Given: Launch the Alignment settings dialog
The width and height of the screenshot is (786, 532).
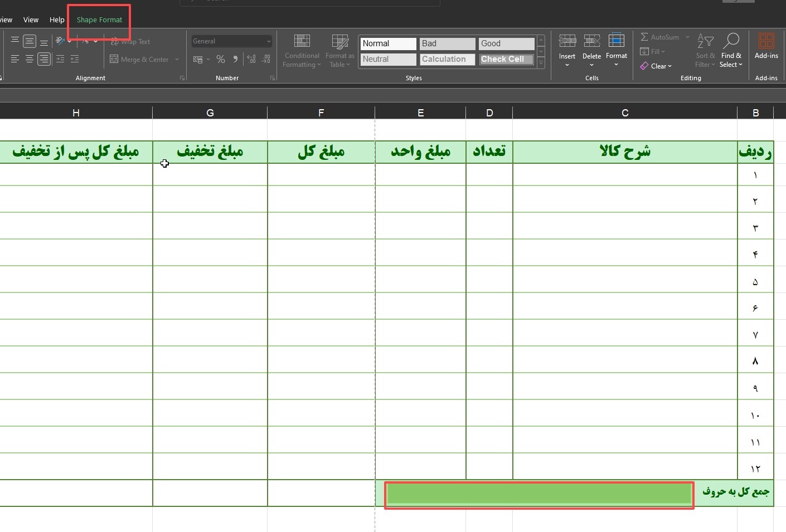Looking at the screenshot, I should point(182,78).
